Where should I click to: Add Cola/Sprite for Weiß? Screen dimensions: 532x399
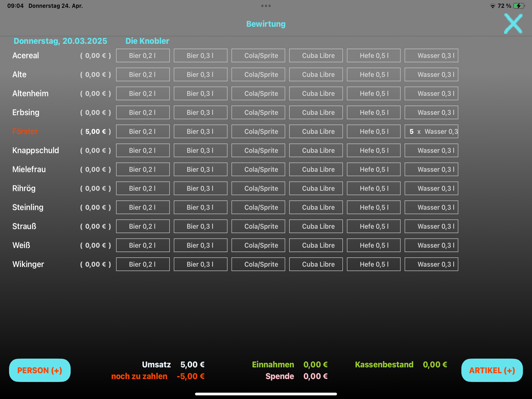tap(258, 245)
